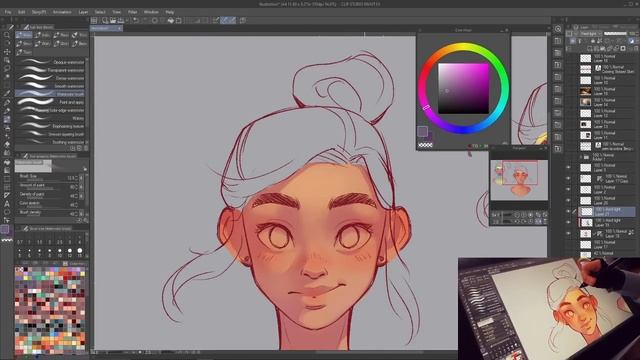The image size is (640, 360).
Task: Hide Layer 2 using its eye icon
Action: click(x=568, y=189)
